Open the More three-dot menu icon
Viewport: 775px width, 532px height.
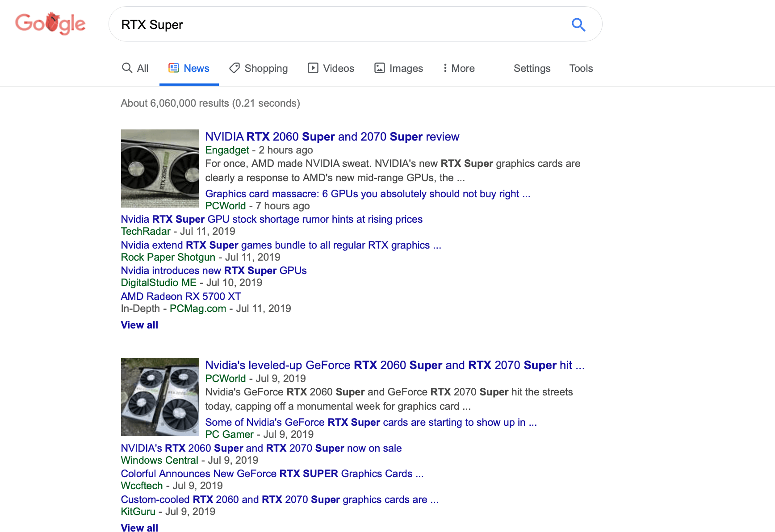(x=445, y=68)
